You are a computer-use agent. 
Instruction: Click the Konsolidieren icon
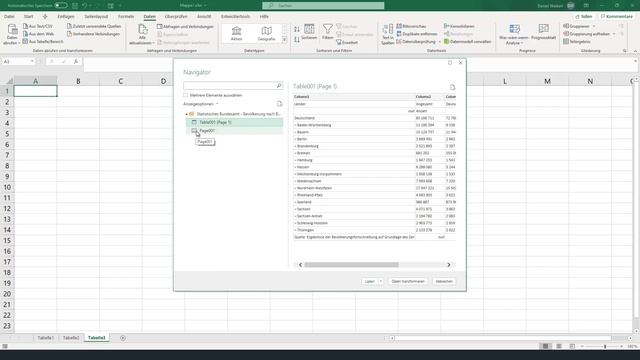pyautogui.click(x=459, y=26)
